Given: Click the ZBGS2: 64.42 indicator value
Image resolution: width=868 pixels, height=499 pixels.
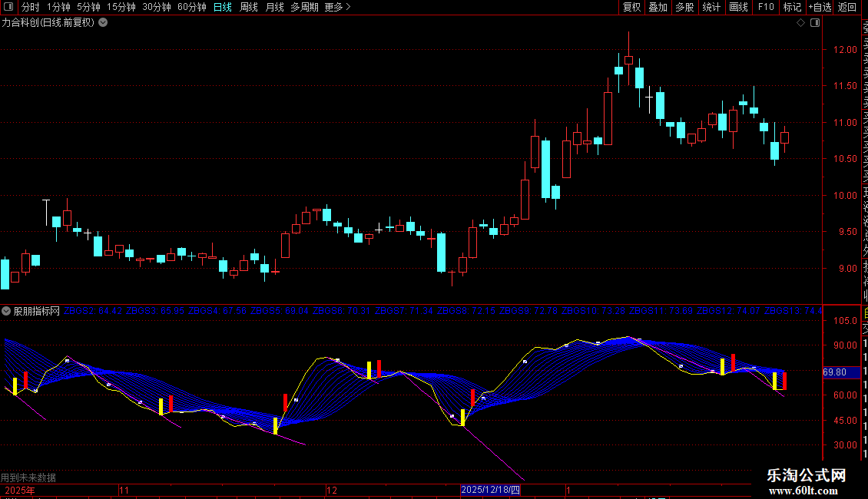Looking at the screenshot, I should [93, 311].
